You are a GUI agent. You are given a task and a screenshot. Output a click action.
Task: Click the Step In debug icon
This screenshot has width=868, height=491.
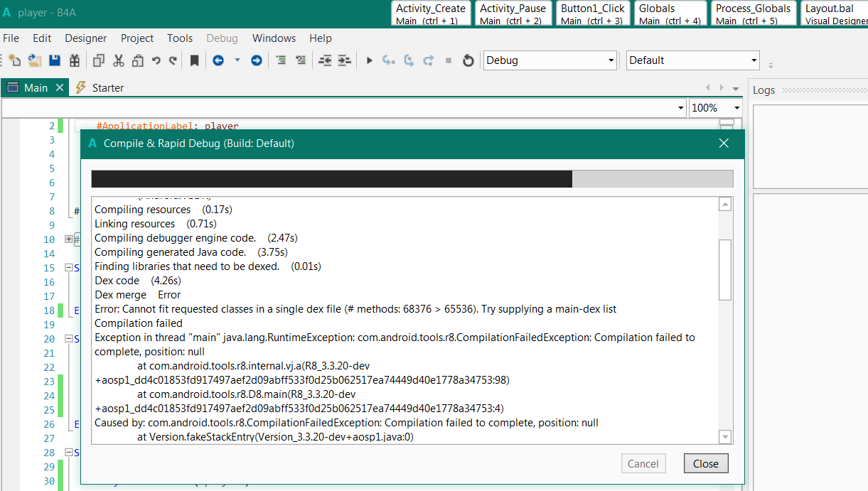(x=389, y=60)
